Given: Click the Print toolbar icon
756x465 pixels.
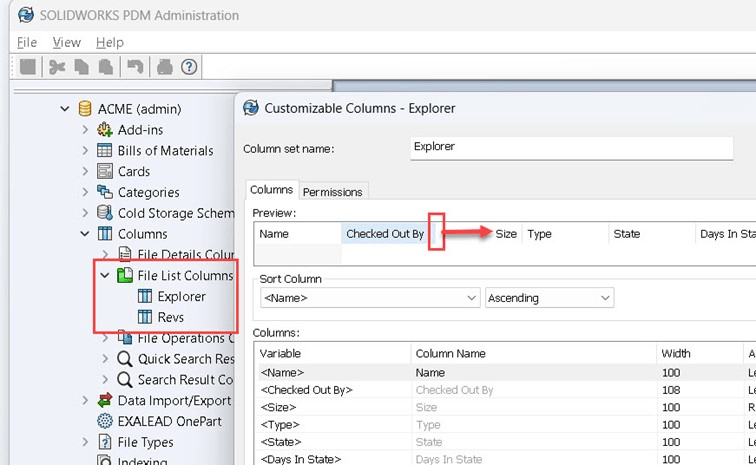Looking at the screenshot, I should tap(164, 67).
